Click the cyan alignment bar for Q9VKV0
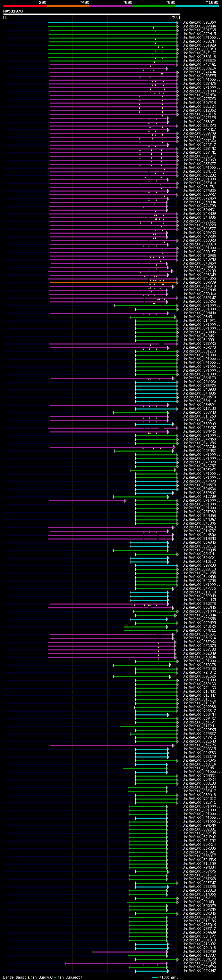Viewport: 222px width, 980px height. tap(157, 382)
